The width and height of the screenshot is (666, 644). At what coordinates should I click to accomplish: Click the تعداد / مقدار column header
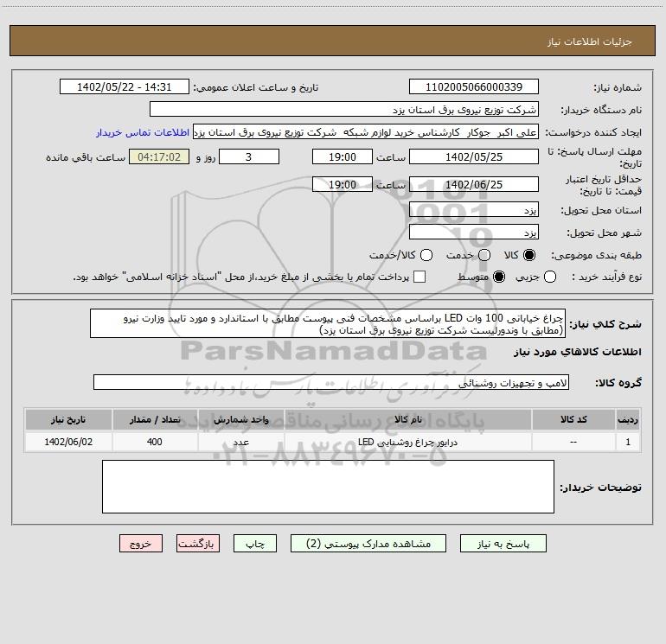[x=155, y=419]
